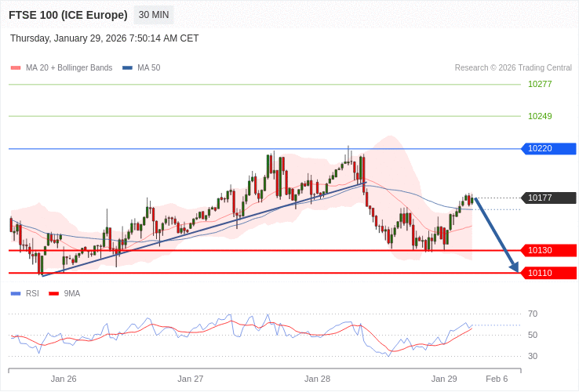Click the 9MA legend red swatch
This screenshot has height=392, width=579.
click(54, 294)
